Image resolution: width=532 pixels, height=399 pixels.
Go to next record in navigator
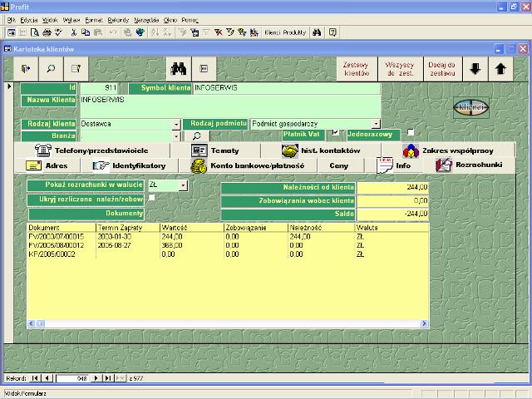[96, 378]
